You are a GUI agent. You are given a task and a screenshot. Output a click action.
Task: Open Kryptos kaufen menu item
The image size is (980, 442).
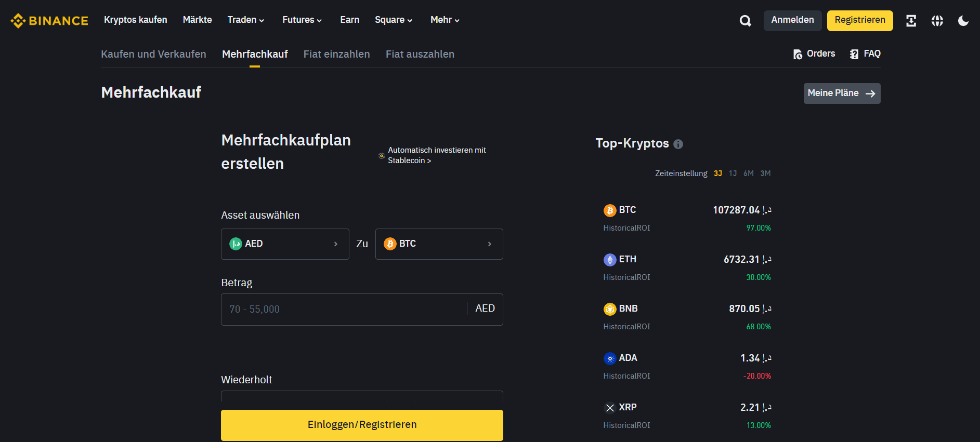tap(136, 20)
